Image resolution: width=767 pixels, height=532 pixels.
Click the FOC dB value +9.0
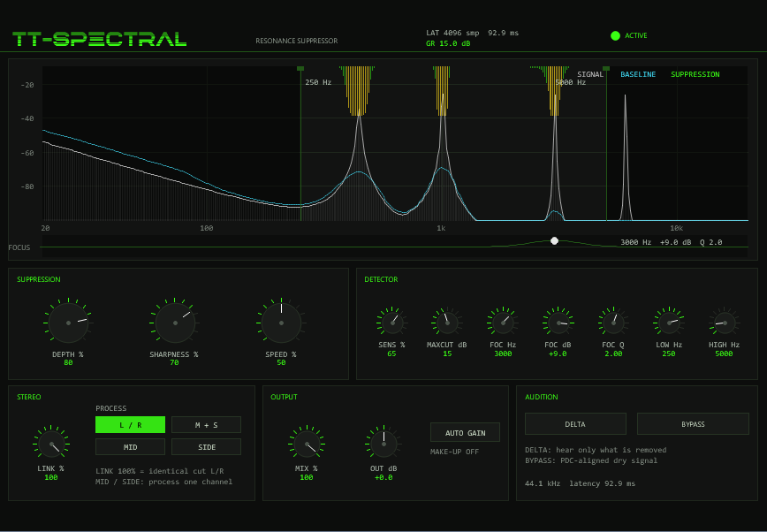point(558,353)
